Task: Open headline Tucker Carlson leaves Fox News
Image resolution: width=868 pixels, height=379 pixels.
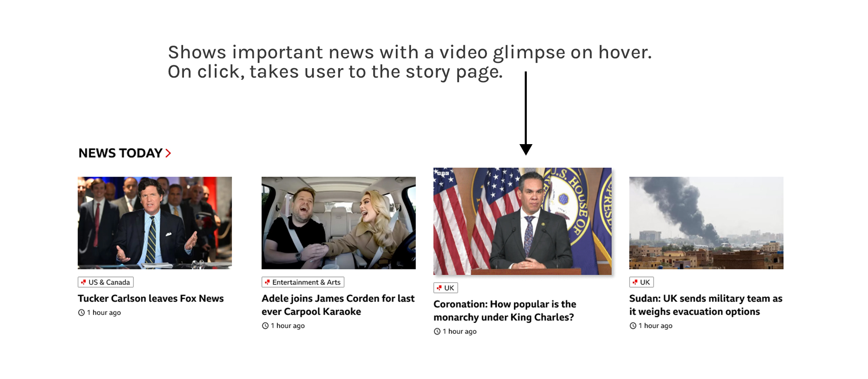Action: click(x=151, y=299)
